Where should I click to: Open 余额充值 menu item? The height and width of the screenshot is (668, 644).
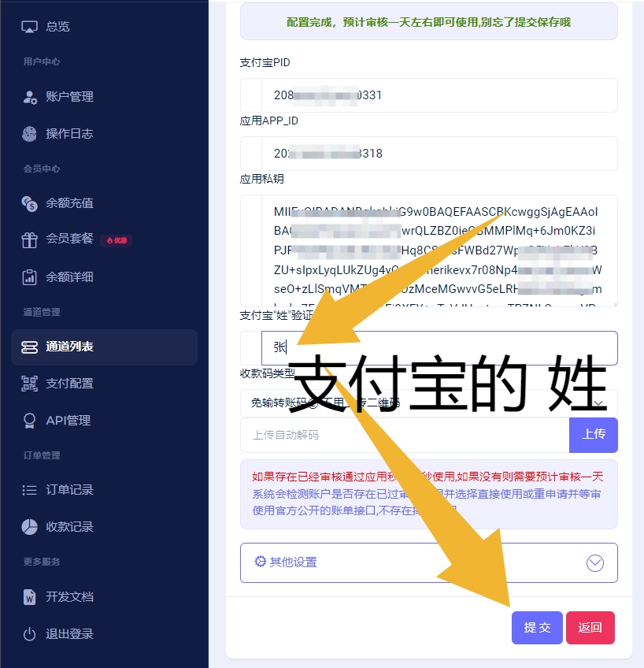click(x=69, y=203)
